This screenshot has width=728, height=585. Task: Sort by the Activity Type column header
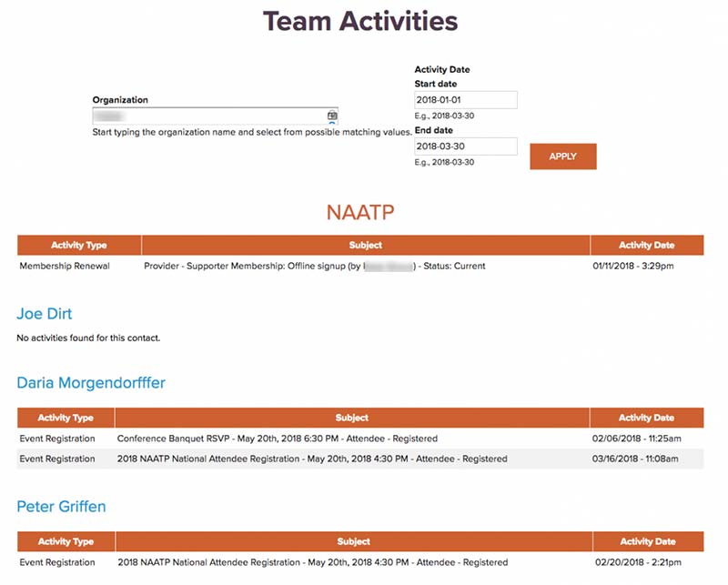coord(76,245)
